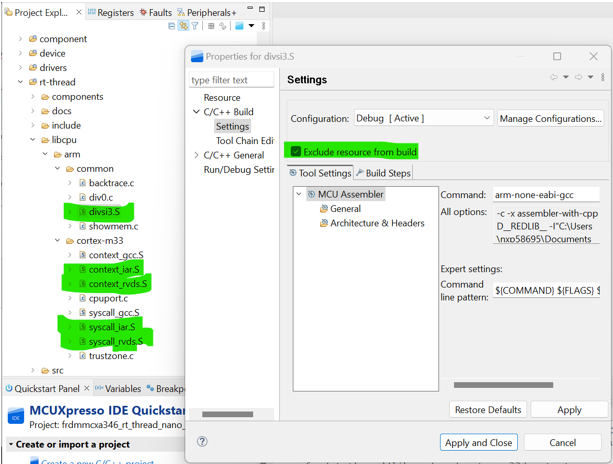This screenshot has height=464, width=613.
Task: Click the back arrow in Settings header
Action: click(554, 77)
